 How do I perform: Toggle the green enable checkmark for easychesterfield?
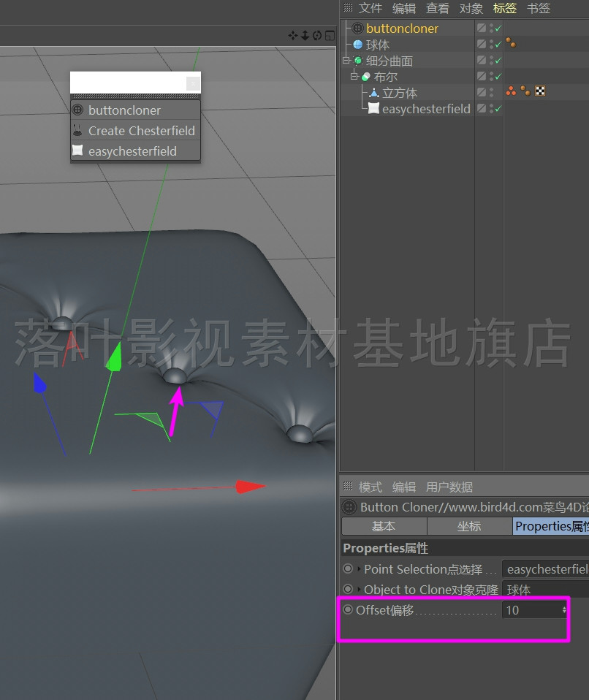point(498,108)
